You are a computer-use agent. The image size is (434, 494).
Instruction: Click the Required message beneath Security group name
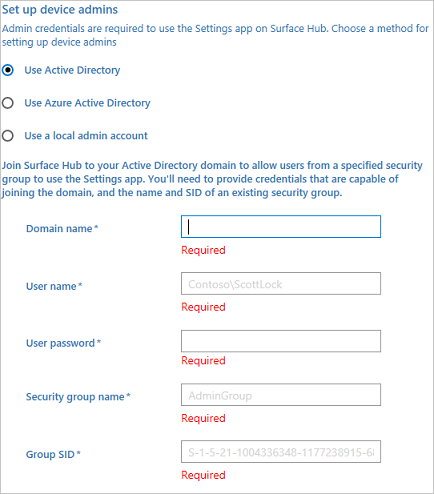(x=203, y=418)
